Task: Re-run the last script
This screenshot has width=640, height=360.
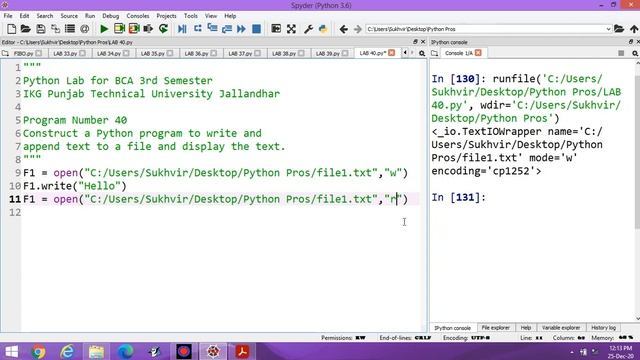Action: (163, 29)
